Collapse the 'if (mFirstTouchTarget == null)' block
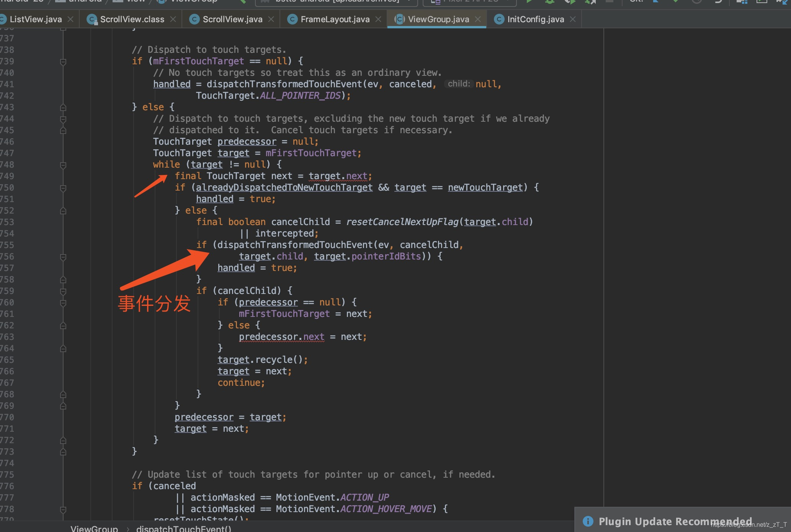791x532 pixels. (63, 62)
